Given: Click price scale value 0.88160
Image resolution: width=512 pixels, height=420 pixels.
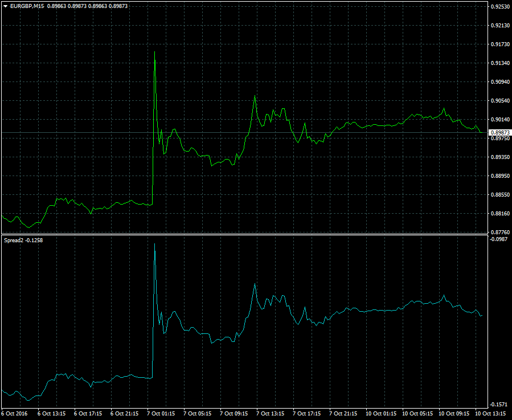Looking at the screenshot, I should coord(500,214).
